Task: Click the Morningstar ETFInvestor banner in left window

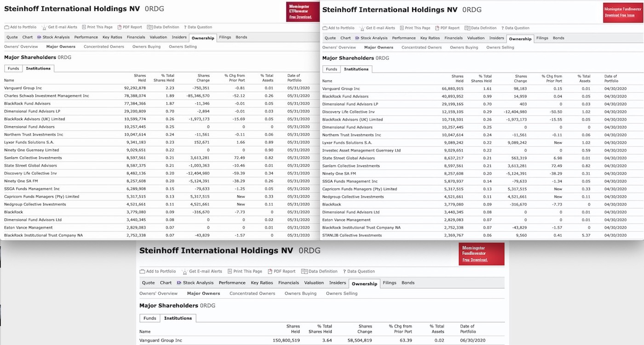Action: (302, 12)
